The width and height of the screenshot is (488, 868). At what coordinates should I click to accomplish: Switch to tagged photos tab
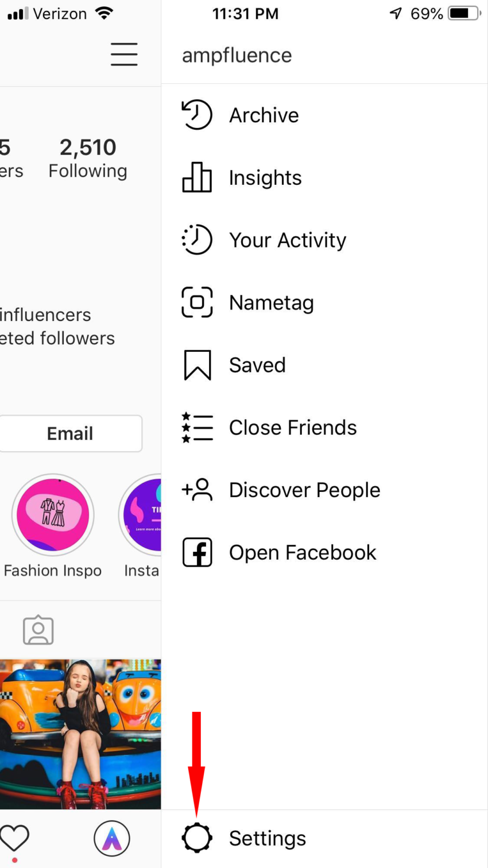point(38,630)
